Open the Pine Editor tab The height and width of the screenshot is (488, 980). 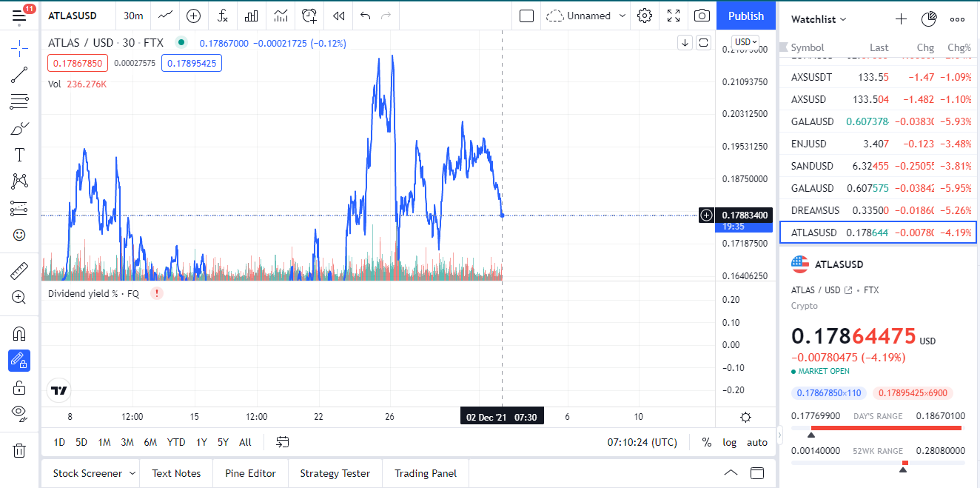click(x=251, y=473)
